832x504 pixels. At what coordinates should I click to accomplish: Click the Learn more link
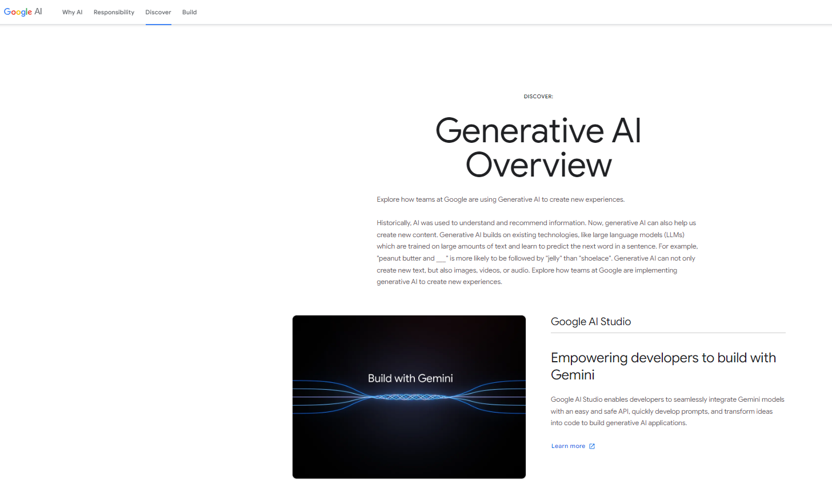(568, 446)
